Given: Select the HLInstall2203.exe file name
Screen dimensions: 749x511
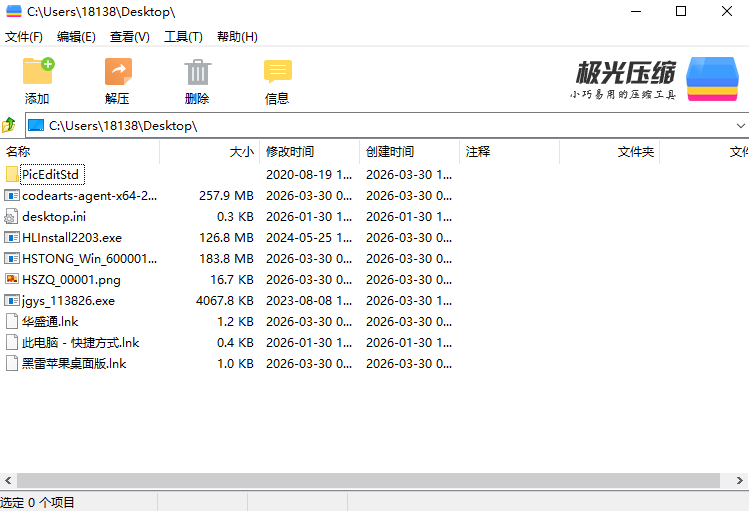Looking at the screenshot, I should click(x=72, y=237).
